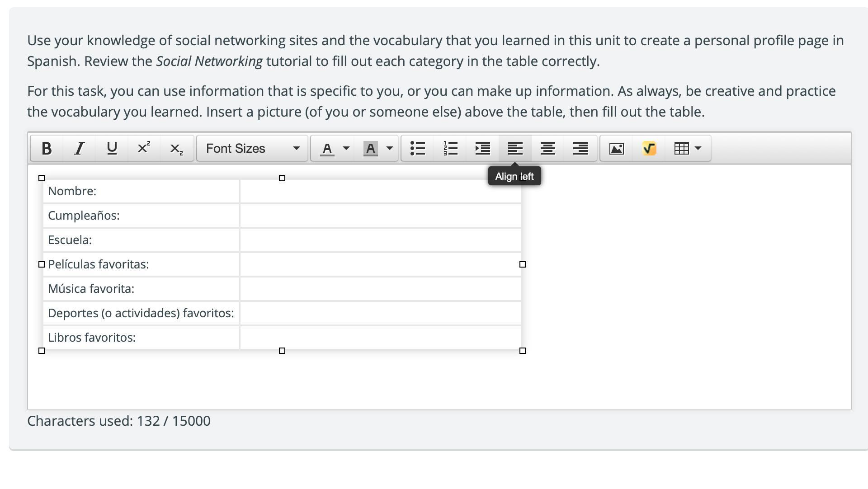Increase the indent
The width and height of the screenshot is (868, 489).
[483, 149]
